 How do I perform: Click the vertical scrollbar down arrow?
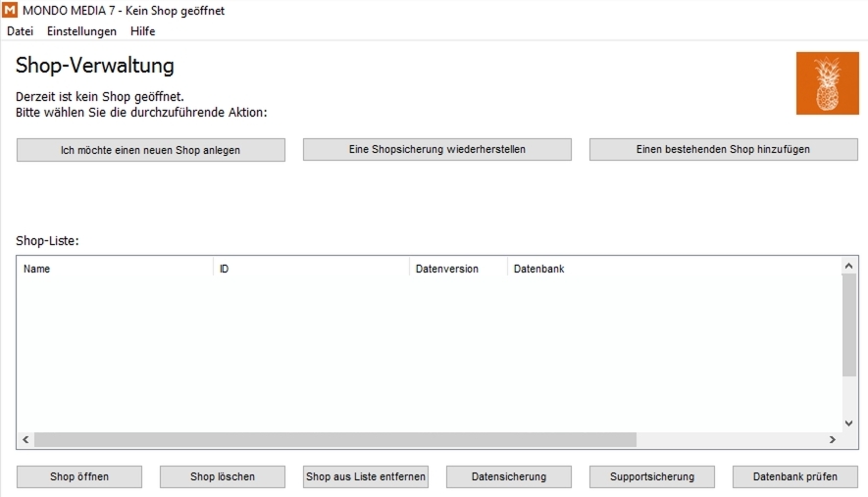(x=848, y=423)
